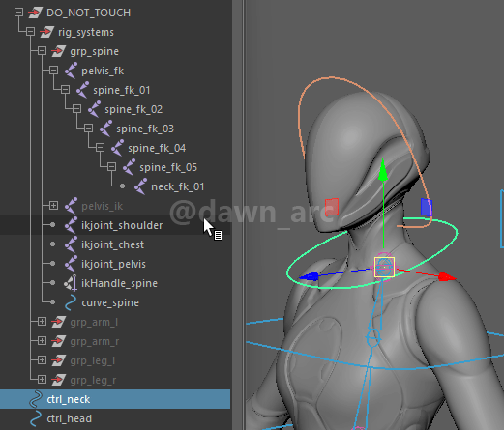Select grp_spine in the outliner

95,51
